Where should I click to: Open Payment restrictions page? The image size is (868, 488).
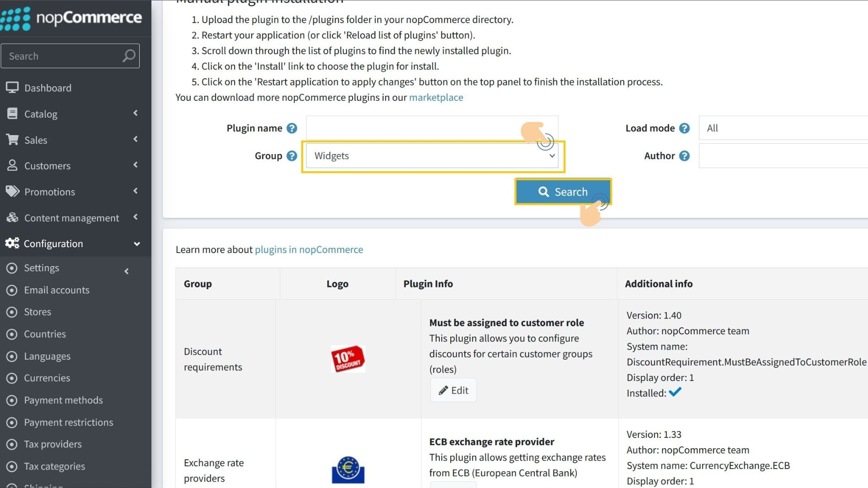(x=68, y=422)
